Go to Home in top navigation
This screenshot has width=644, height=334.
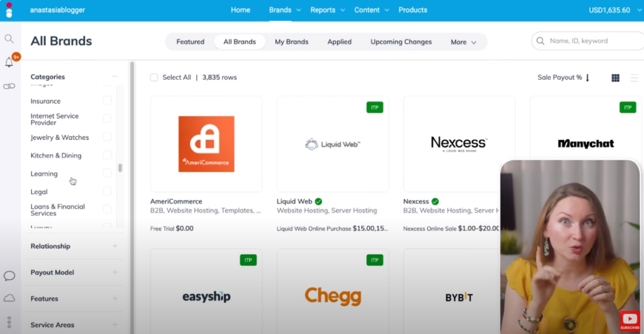point(240,10)
